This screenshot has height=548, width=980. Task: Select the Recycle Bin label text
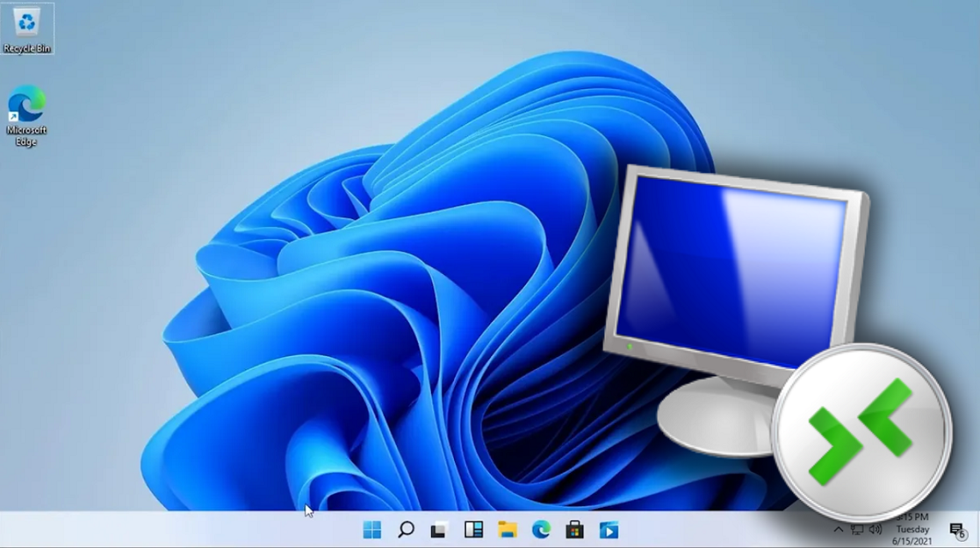28,48
